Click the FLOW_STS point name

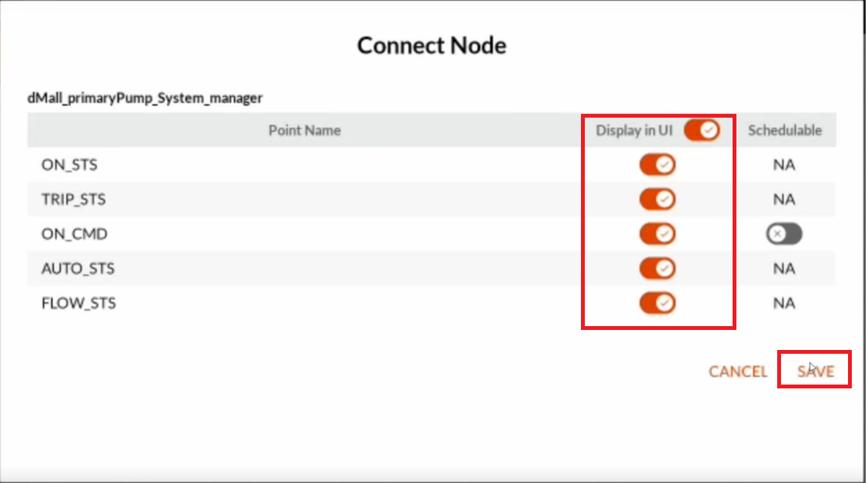[78, 302]
